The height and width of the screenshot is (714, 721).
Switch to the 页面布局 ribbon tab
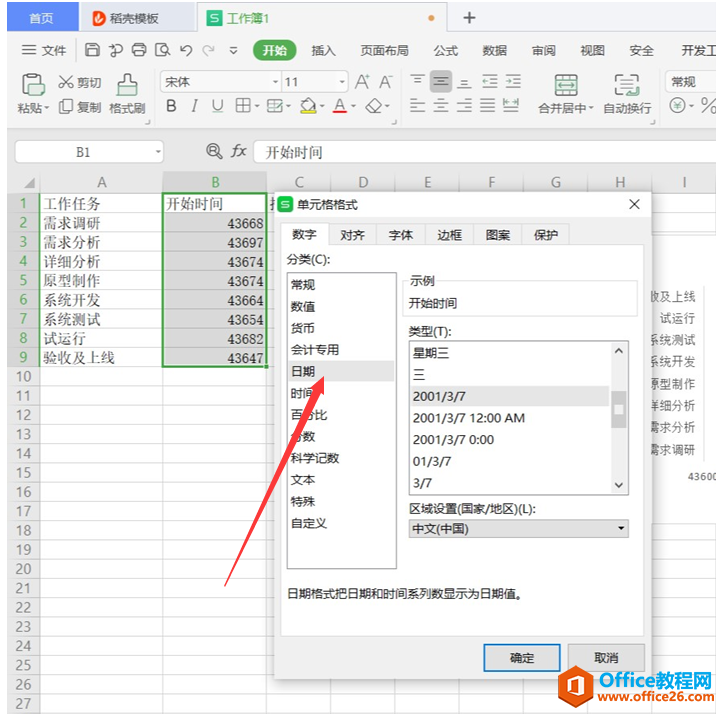384,50
